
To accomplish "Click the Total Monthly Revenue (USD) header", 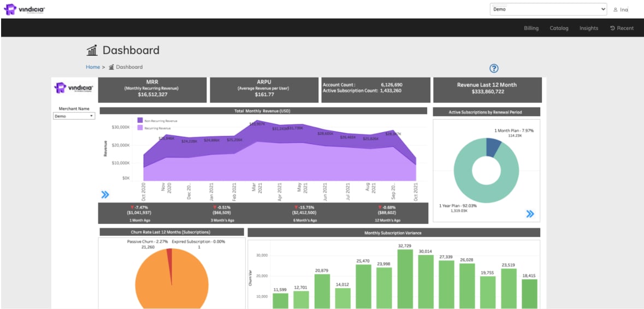I will tap(264, 111).
